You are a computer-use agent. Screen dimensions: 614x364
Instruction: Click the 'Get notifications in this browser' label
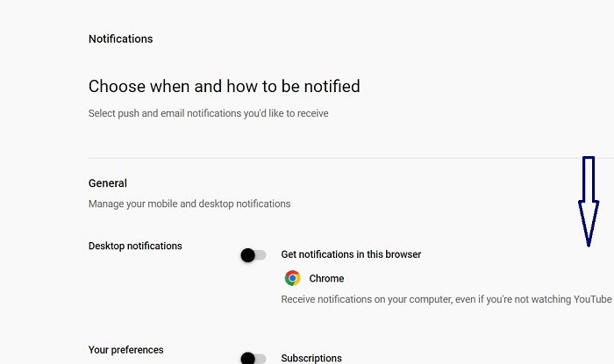[x=351, y=254]
